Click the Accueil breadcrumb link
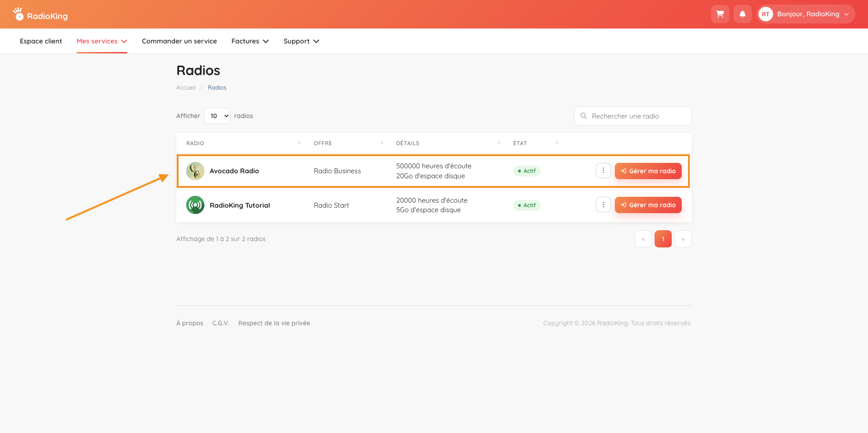 (x=186, y=88)
